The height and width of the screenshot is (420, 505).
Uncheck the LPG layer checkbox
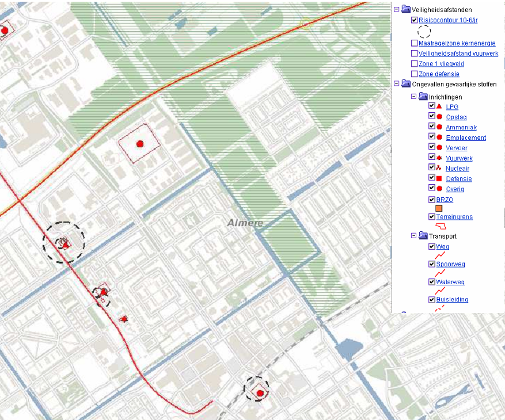coord(432,105)
